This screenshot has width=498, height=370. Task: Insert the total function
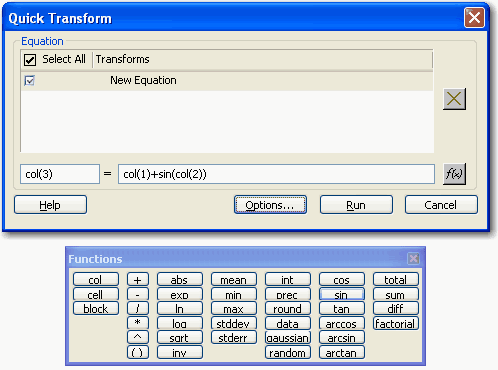tap(396, 279)
